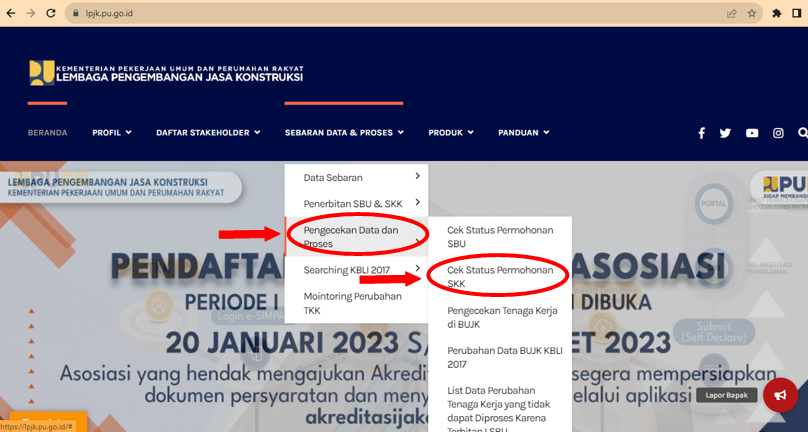Image resolution: width=808 pixels, height=432 pixels.
Task: Open the extensions puzzle icon
Action: click(777, 13)
